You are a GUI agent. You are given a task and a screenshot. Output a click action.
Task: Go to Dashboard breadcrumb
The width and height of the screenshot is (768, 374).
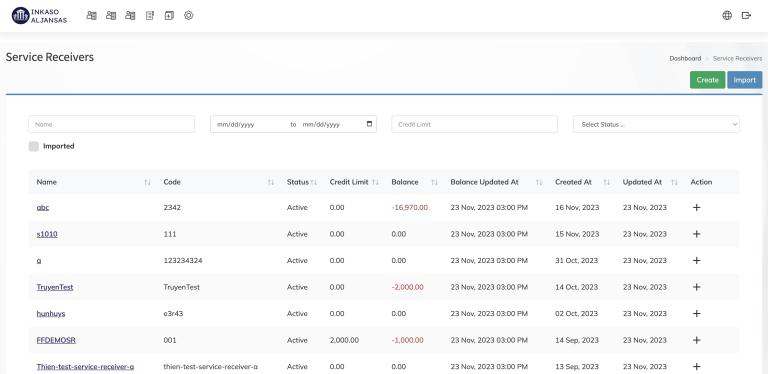coord(685,58)
